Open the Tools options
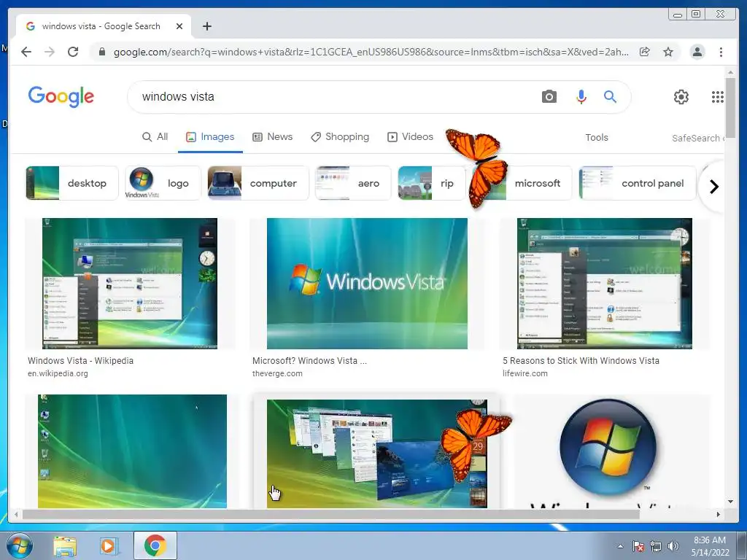Screen dimensions: 747x560 pyautogui.click(x=597, y=138)
